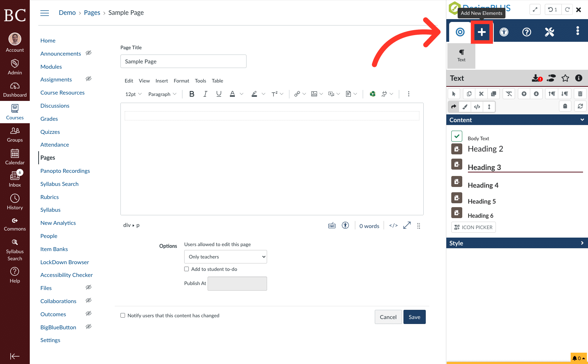Open the Icon Picker
This screenshot has width=588, height=364.
[473, 227]
